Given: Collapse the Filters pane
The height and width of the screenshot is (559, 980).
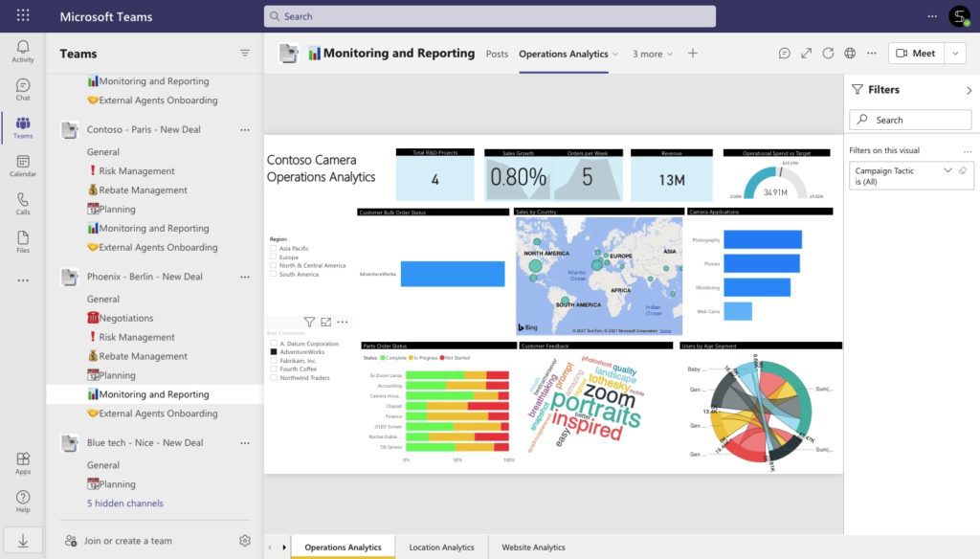Looking at the screenshot, I should point(969,90).
